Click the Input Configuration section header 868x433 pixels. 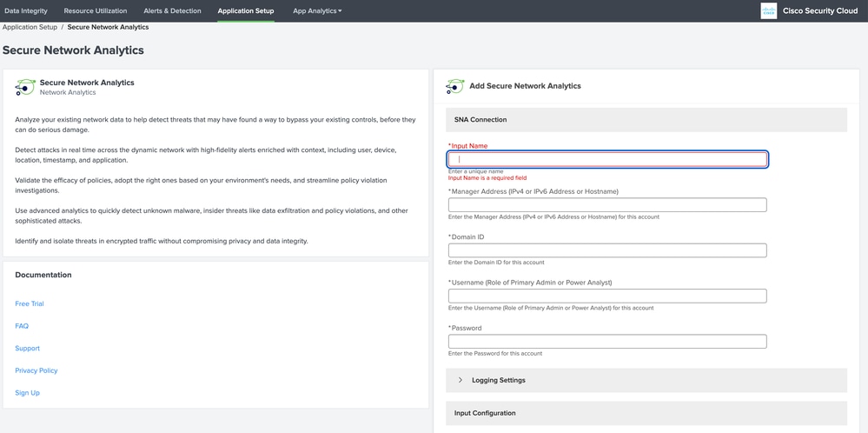point(646,413)
